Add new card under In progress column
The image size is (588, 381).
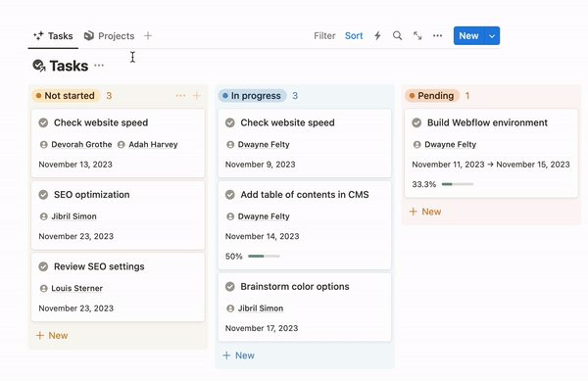238,356
